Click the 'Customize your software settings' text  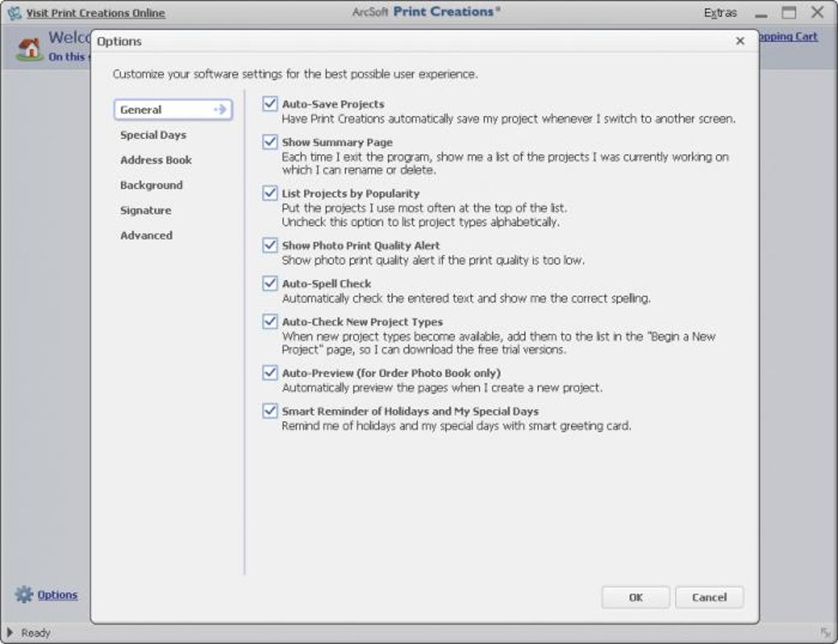(295, 74)
